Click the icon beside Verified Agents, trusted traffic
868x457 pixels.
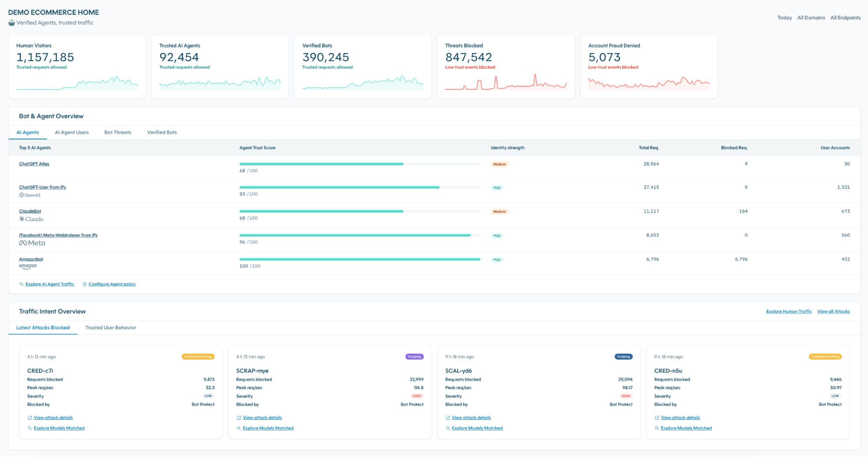pos(12,23)
